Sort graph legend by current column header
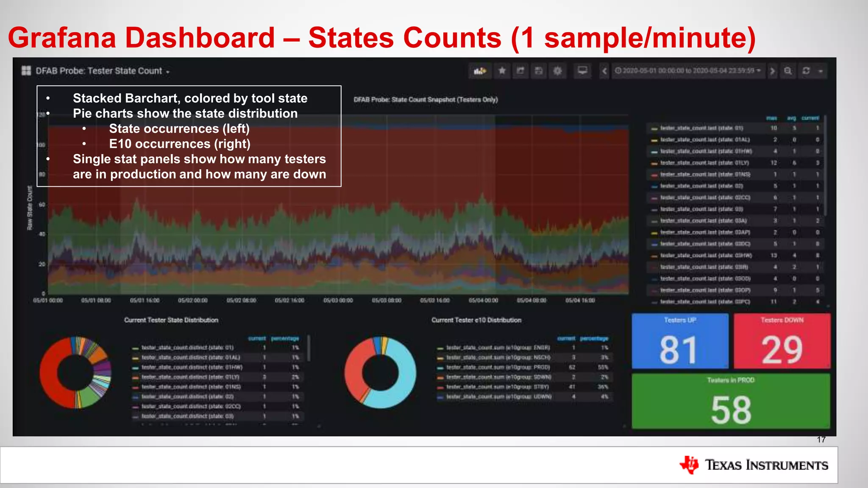 pyautogui.click(x=810, y=118)
